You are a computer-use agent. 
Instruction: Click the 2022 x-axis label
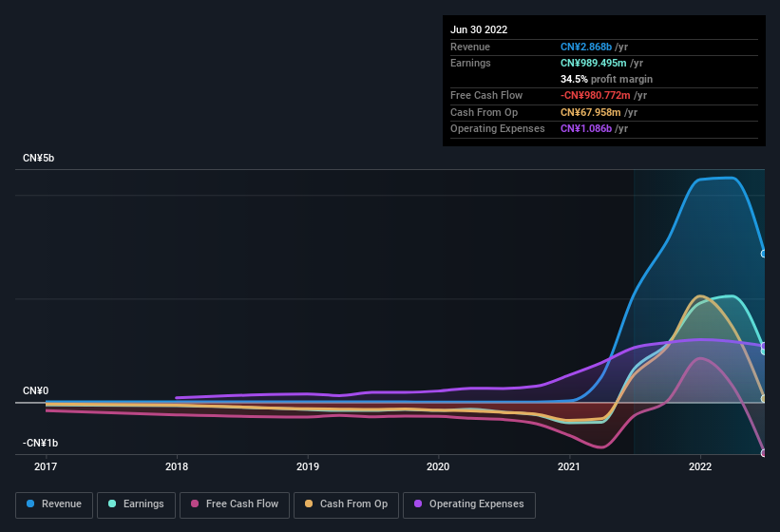[700, 466]
